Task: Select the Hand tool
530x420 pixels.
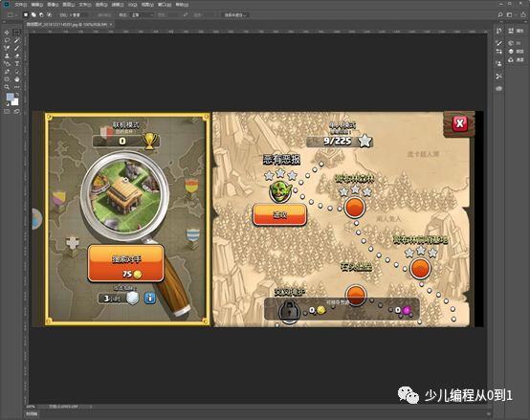Action: [x=16, y=79]
